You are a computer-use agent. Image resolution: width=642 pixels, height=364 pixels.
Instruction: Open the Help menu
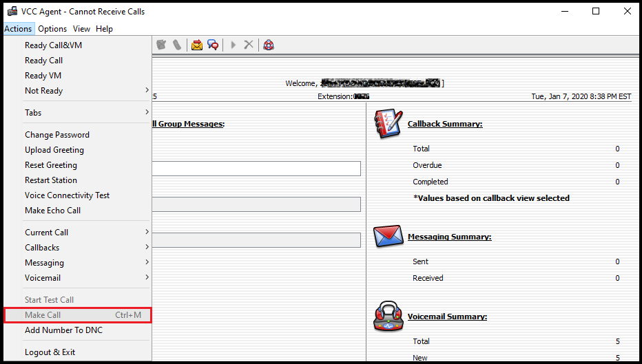105,29
